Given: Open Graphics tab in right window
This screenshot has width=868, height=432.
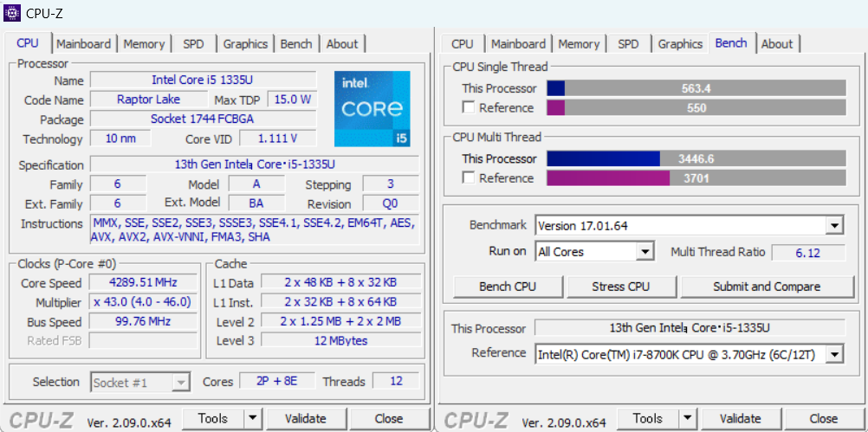Looking at the screenshot, I should [x=680, y=44].
